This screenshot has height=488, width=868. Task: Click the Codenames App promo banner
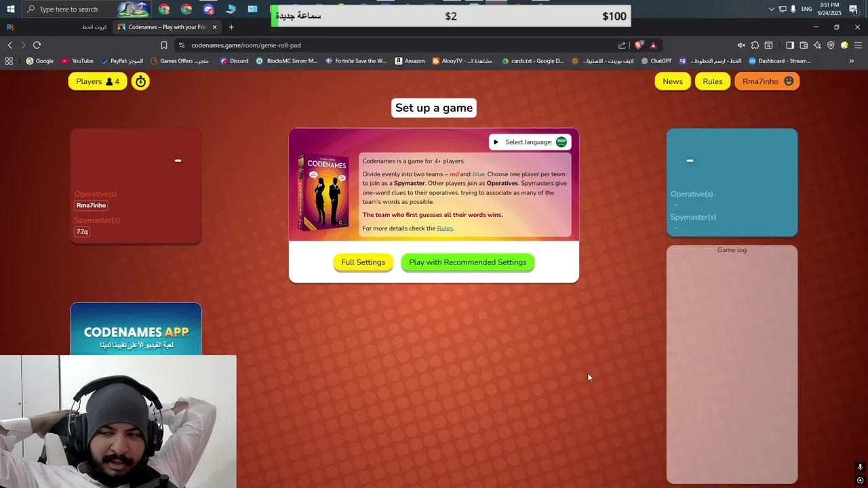(136, 329)
